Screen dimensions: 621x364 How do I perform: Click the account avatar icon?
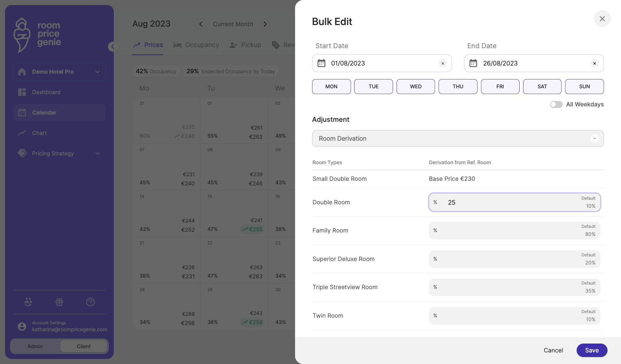pyautogui.click(x=22, y=327)
